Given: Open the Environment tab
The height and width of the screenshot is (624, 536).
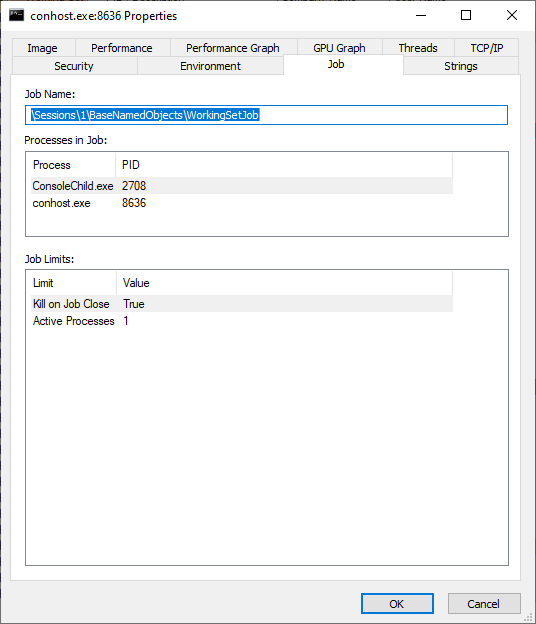Looking at the screenshot, I should [x=211, y=66].
